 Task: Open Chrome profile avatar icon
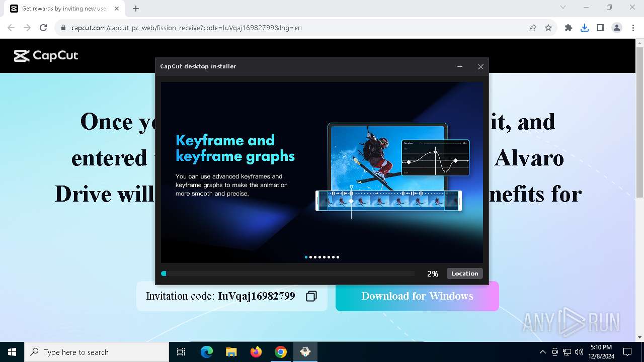[x=617, y=28]
